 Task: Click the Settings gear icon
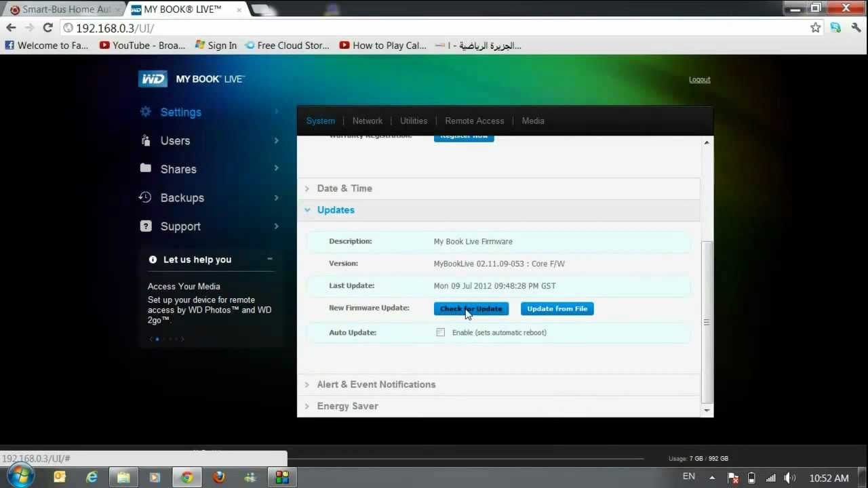[x=145, y=112]
